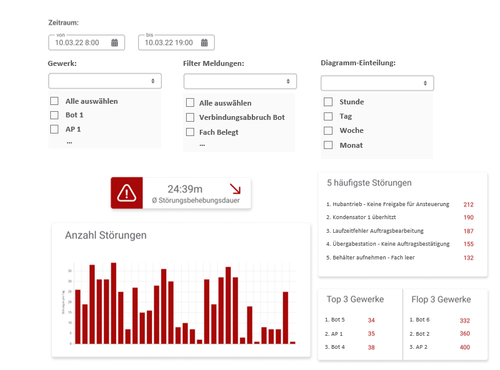Screen dimensions: 500x370
Task: Click the 'Flop 3 Gewerke' heading
Action: point(441,299)
